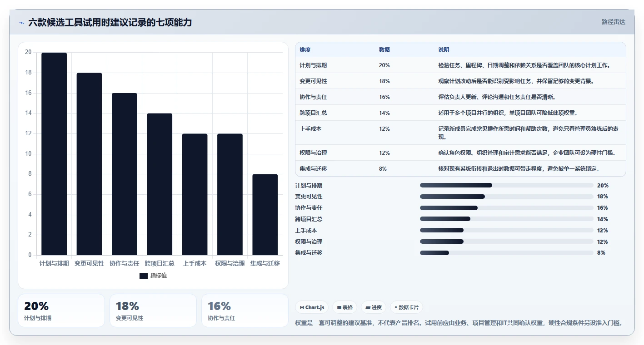This screenshot has width=644, height=345.
Task: Click the 权限与治理 label in the progress list
Action: click(309, 241)
